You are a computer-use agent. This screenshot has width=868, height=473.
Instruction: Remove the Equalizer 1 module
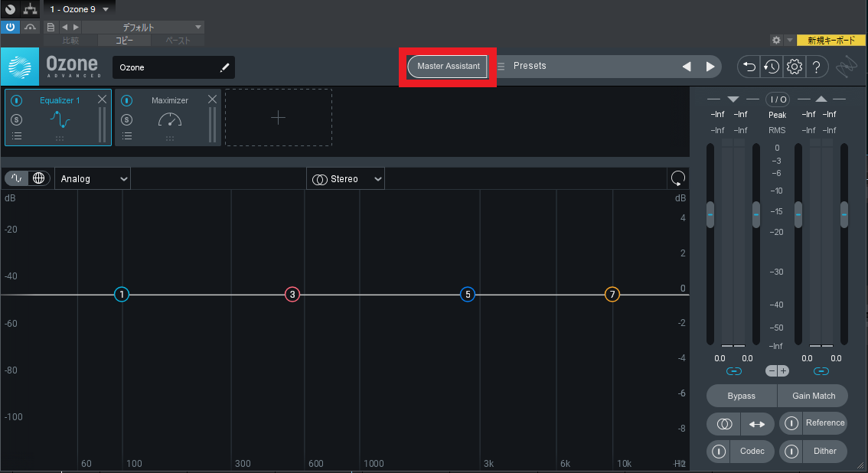coord(102,99)
